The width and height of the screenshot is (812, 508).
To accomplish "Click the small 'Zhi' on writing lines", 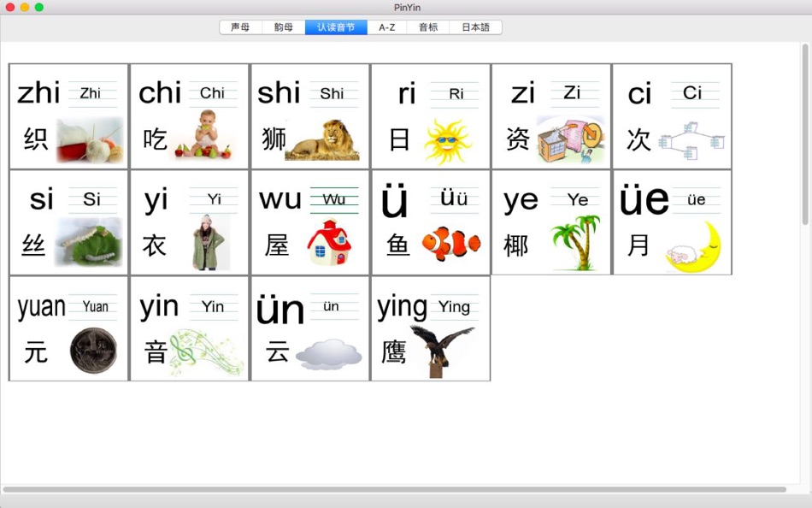I will tap(90, 93).
